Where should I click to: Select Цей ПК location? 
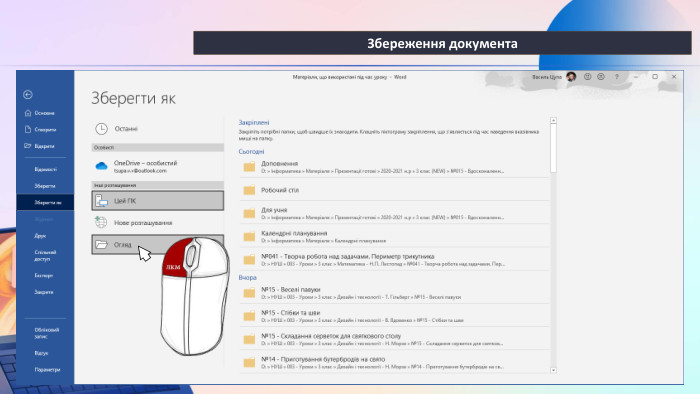click(x=158, y=201)
